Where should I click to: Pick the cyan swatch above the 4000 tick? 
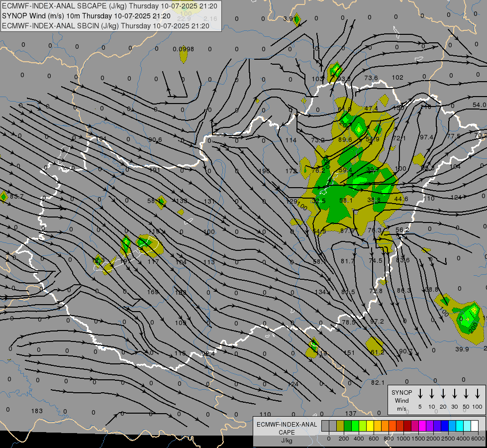pyautogui.click(x=460, y=426)
